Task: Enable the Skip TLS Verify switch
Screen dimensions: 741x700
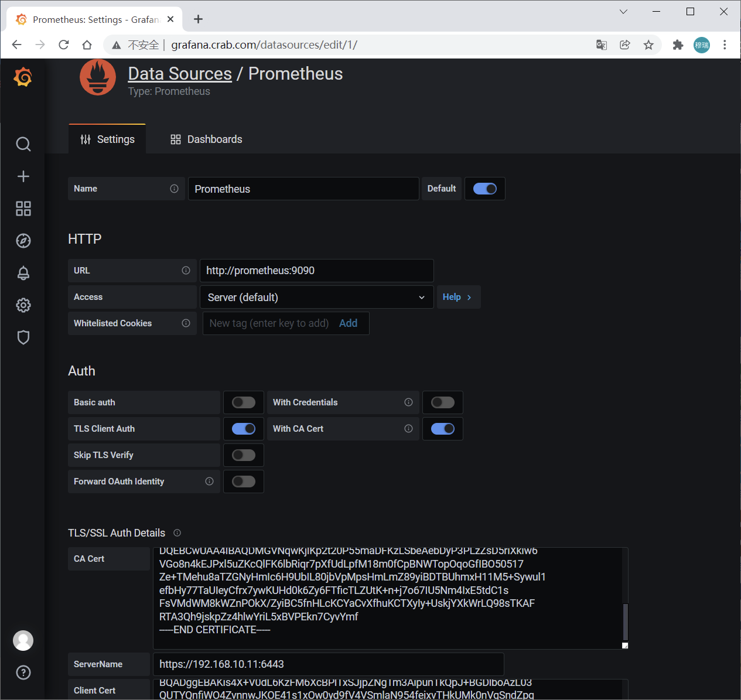Action: pyautogui.click(x=244, y=455)
